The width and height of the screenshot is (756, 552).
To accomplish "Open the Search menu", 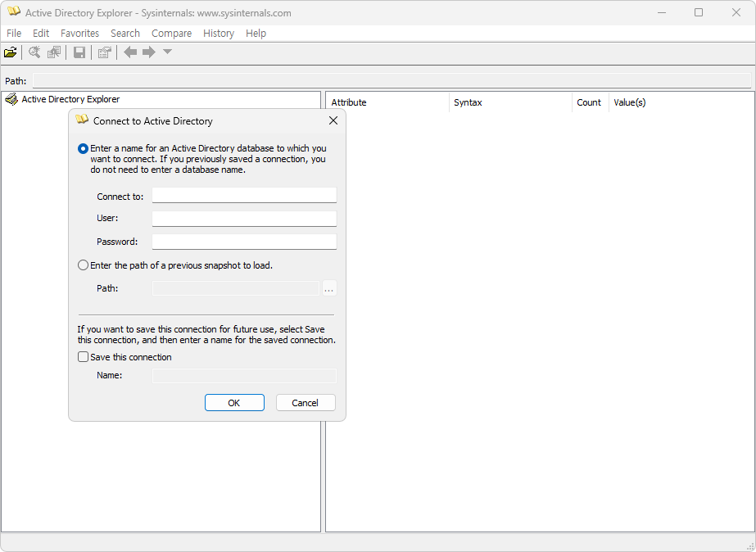I will point(124,34).
